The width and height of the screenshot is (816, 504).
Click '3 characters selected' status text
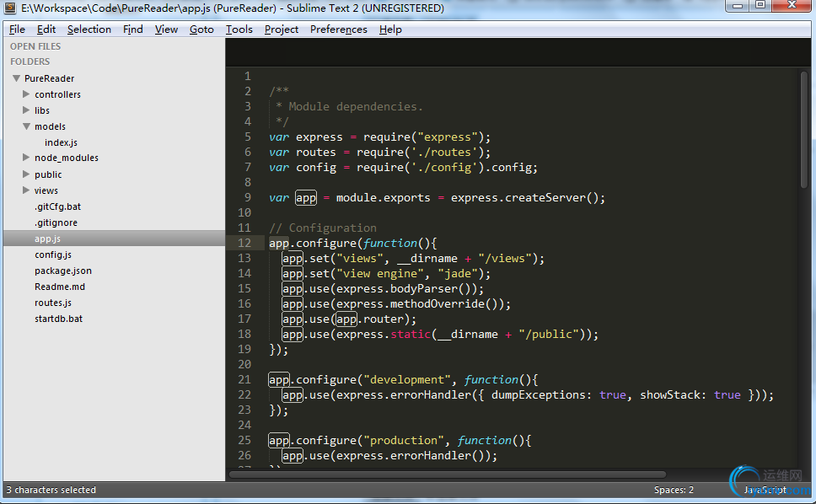coord(51,490)
